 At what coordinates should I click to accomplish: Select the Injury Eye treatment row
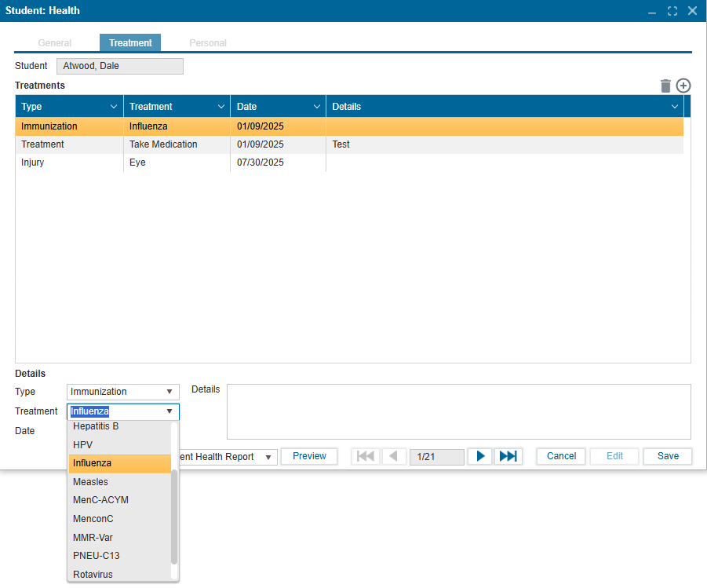[x=157, y=163]
